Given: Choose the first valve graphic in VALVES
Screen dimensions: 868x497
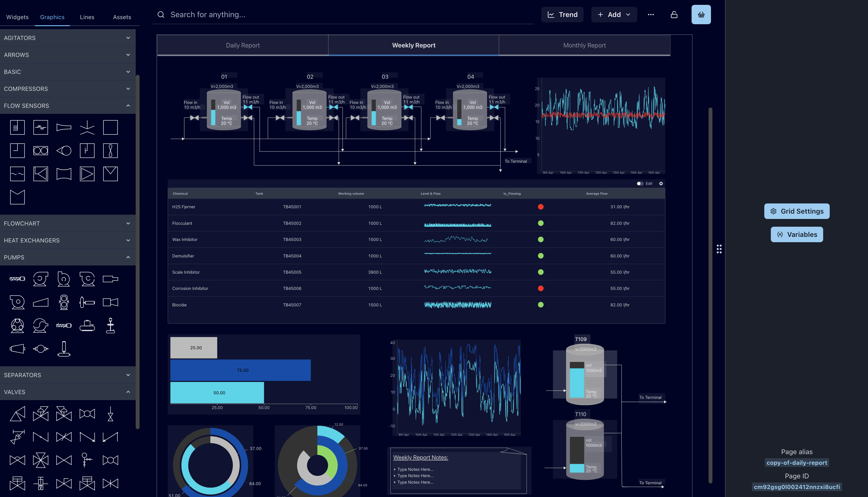Looking at the screenshot, I should coord(17,414).
